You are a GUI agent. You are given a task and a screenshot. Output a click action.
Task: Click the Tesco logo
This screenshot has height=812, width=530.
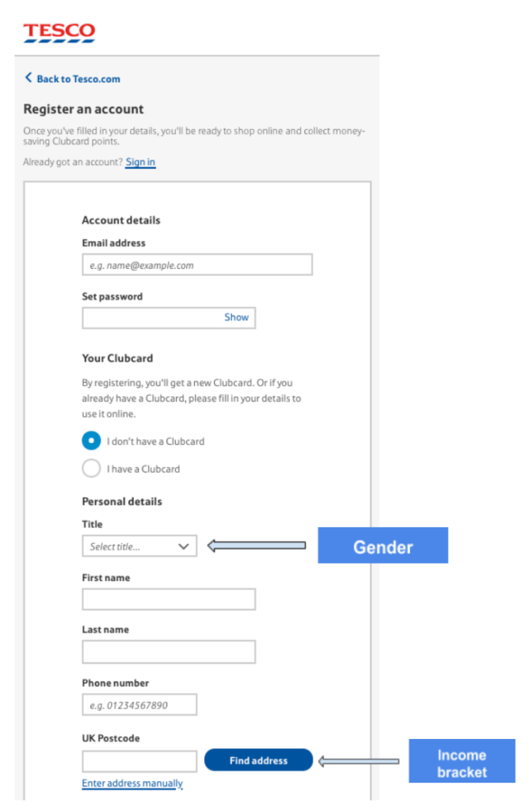[x=59, y=33]
